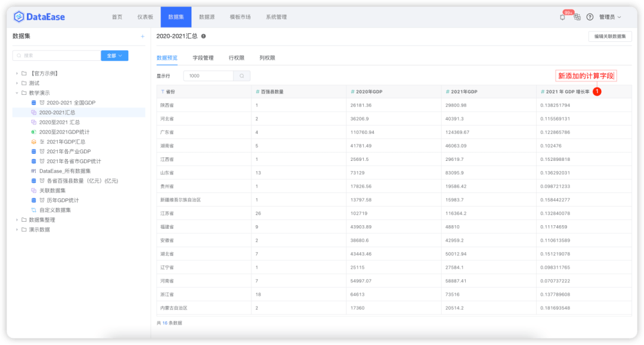Open the notification bell with 99+ badge
This screenshot has width=644, height=345.
coord(562,17)
